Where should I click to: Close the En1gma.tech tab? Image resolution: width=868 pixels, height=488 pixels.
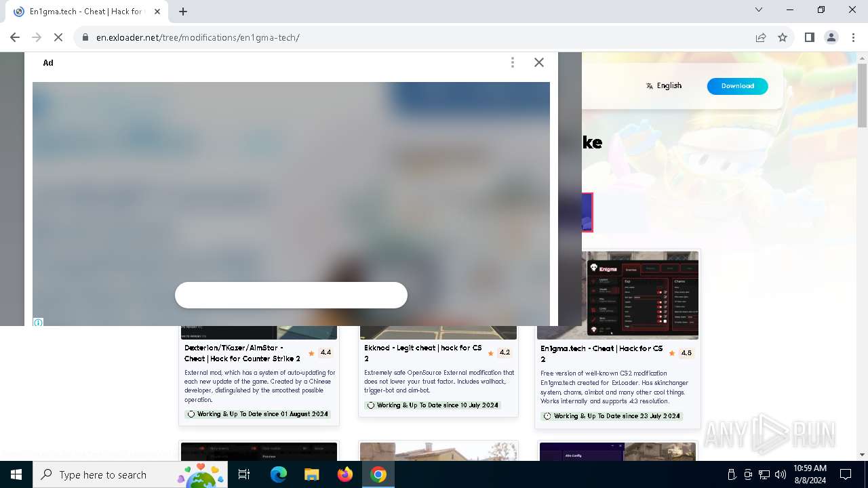point(157,12)
